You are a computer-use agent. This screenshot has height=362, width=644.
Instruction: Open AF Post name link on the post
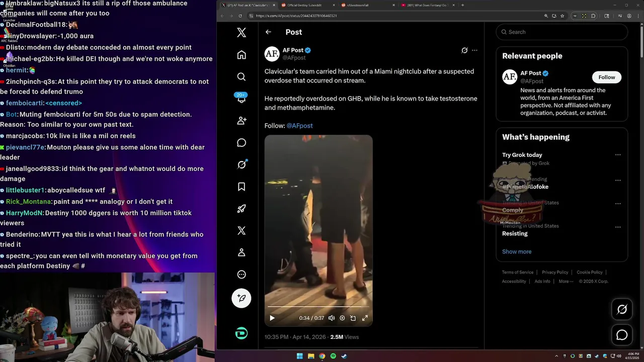[293, 50]
